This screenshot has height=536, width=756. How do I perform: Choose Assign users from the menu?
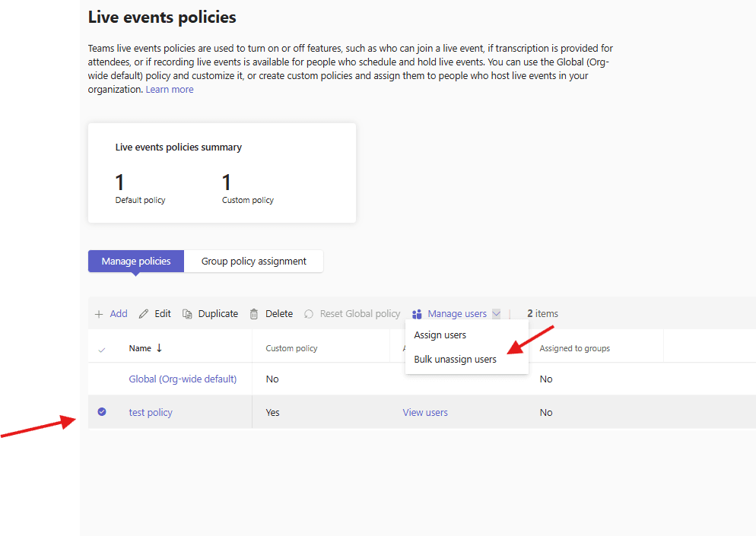(x=440, y=335)
